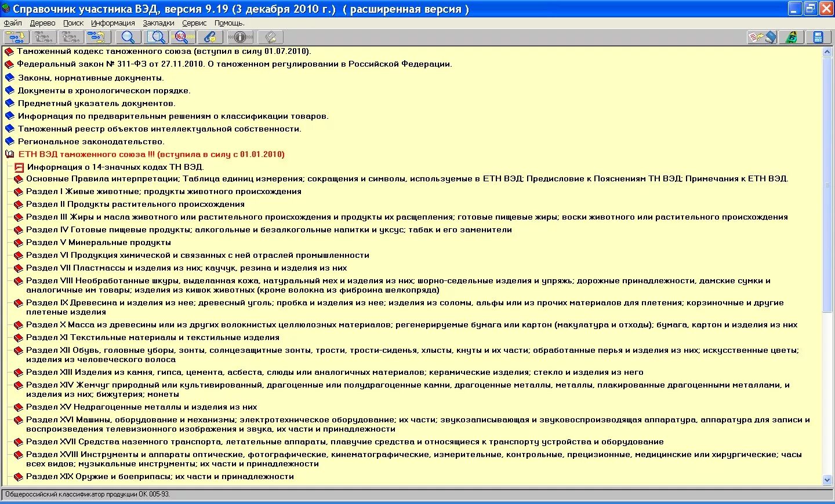The height and width of the screenshot is (504, 835).
Task: Open the Файл menu
Action: (13, 23)
